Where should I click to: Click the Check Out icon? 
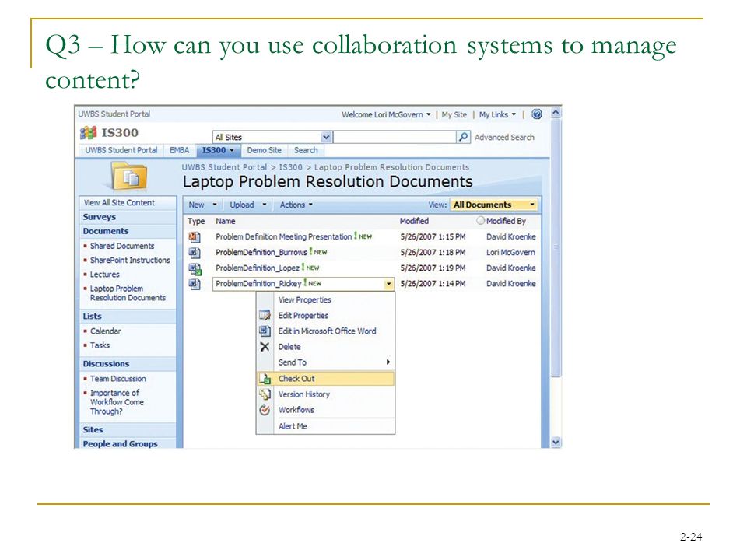(x=265, y=379)
